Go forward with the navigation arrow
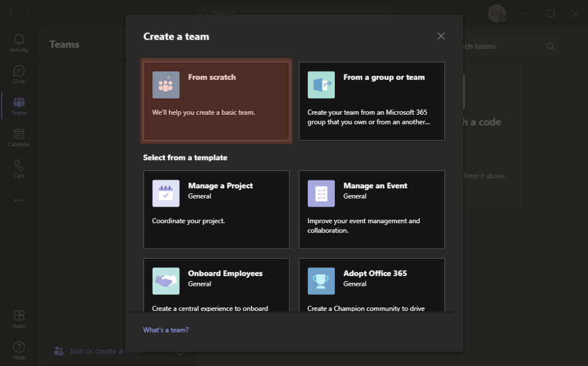588x366 pixels. tap(27, 14)
